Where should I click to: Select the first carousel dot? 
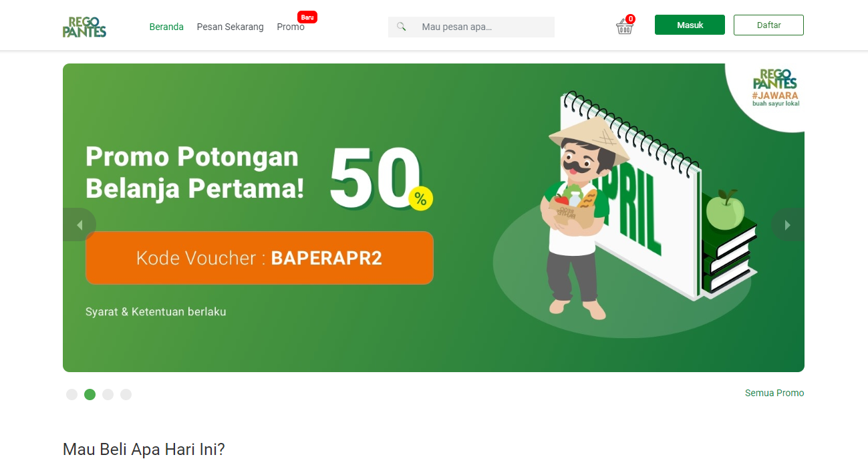coord(71,394)
